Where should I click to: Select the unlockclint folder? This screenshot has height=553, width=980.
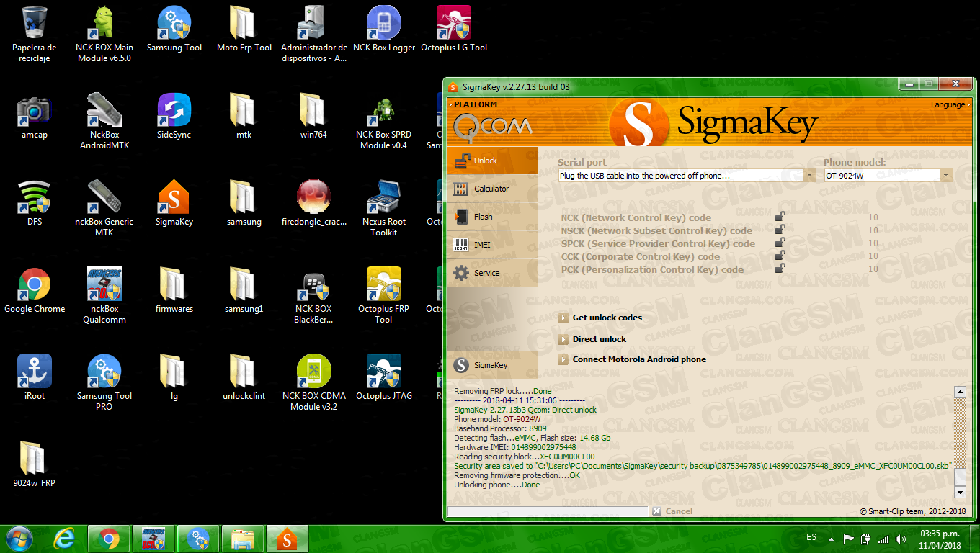[244, 378]
